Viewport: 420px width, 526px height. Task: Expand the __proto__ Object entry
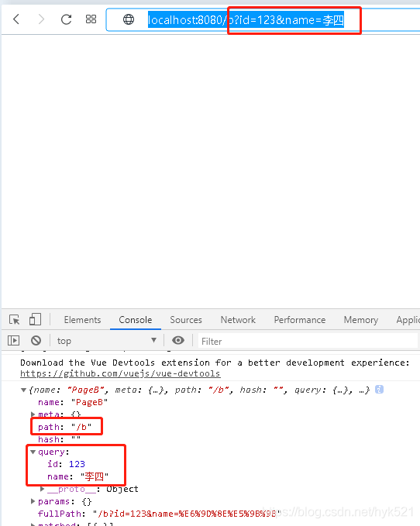coord(43,489)
